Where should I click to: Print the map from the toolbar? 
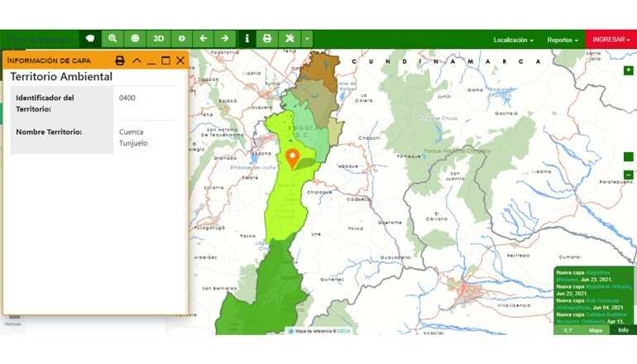(267, 39)
